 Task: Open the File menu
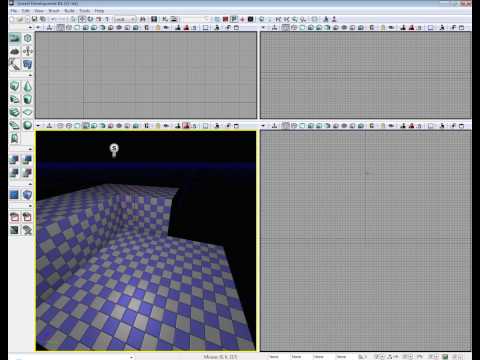[14, 11]
